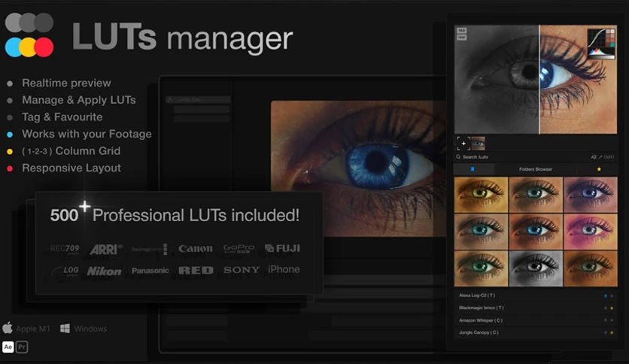
Task: Click the Windows logo icon
Action: coord(65,329)
